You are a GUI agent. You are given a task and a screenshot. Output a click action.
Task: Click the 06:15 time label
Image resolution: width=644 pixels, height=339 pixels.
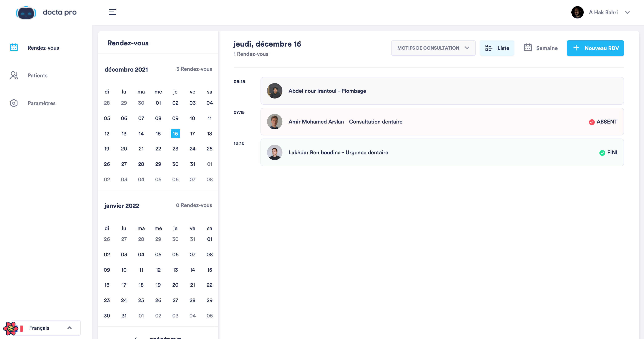point(239,82)
